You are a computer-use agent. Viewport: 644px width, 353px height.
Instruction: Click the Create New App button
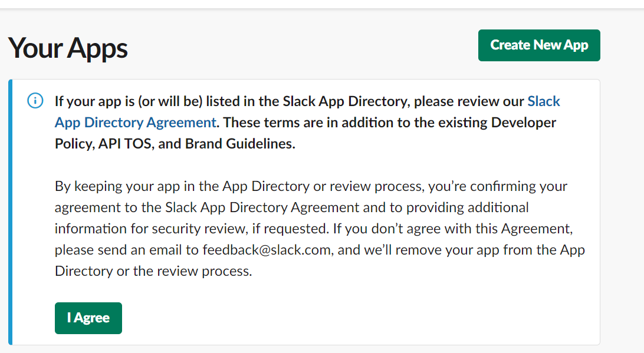539,45
